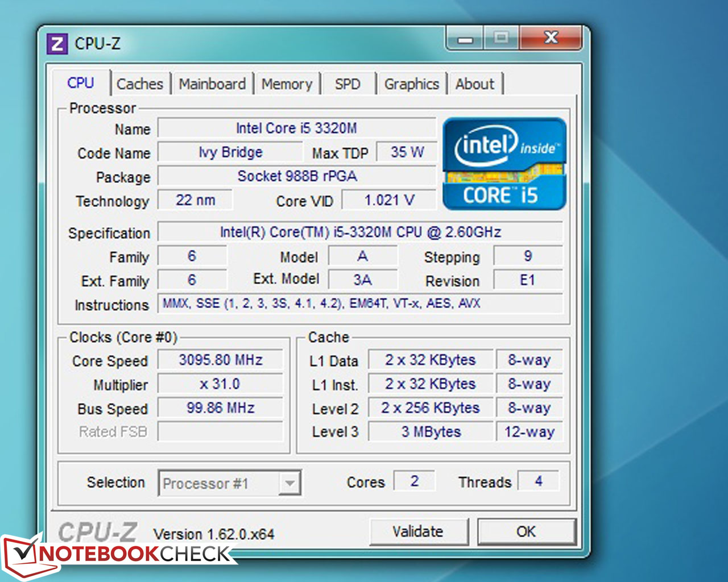Open the Graphics tab
Screen dimensions: 728x582
[x=412, y=84]
